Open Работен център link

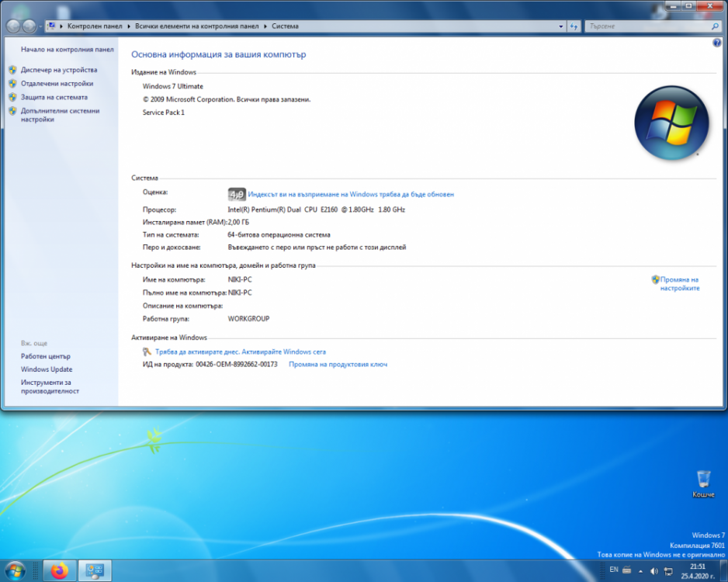(x=46, y=356)
